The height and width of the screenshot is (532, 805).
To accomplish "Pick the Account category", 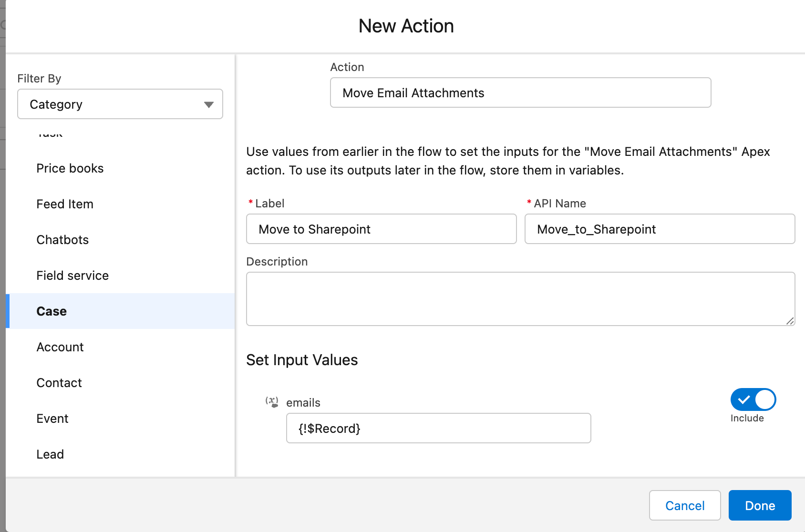I will [x=60, y=347].
